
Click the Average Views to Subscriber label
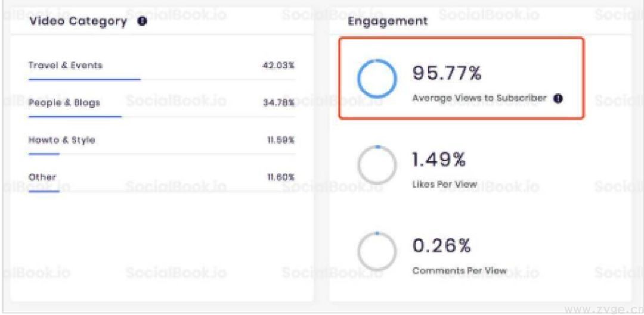point(479,98)
